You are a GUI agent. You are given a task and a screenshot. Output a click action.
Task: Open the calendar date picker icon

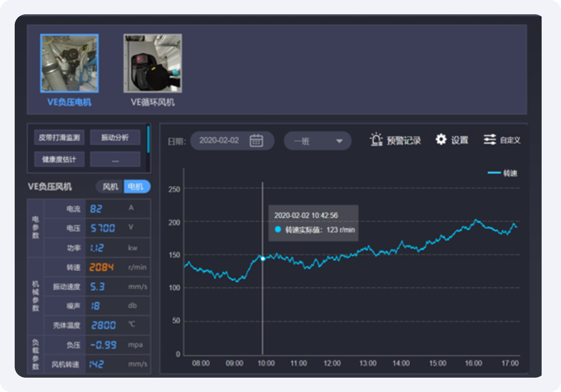[256, 141]
